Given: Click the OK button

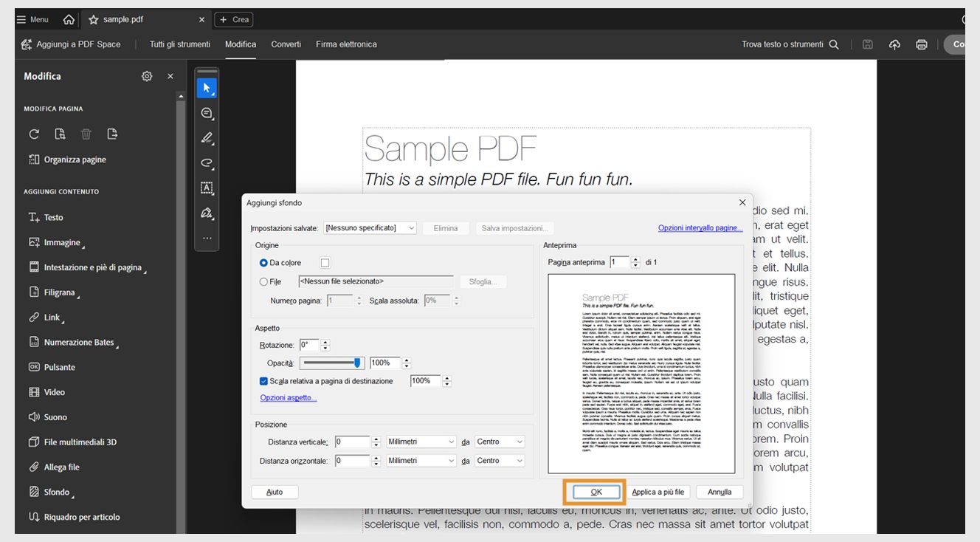Looking at the screenshot, I should 596,492.
